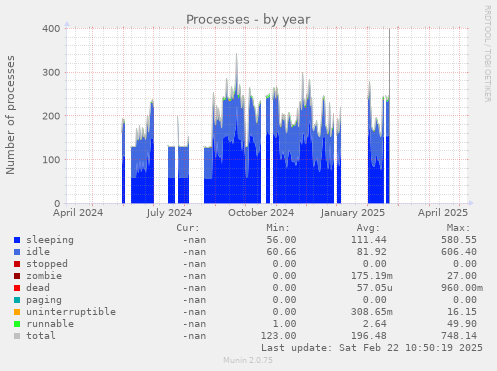This screenshot has width=497, height=371.
Task: Click the 'Cur:' column header
Action: click(x=188, y=228)
